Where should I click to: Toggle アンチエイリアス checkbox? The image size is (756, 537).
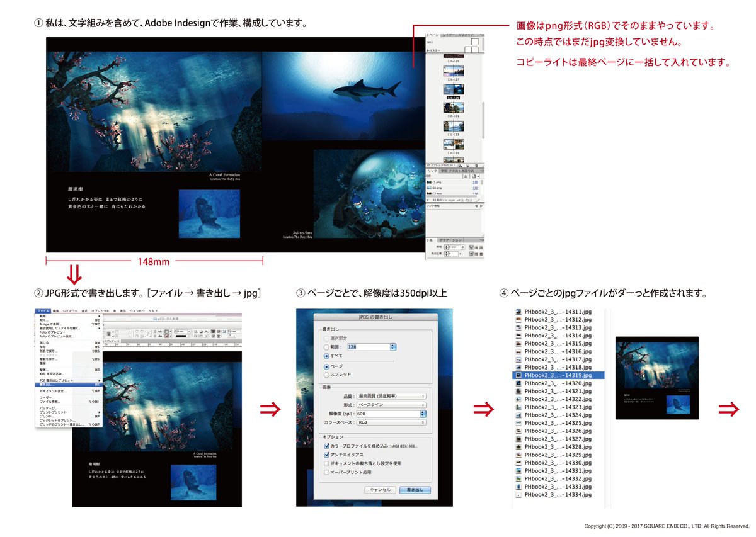point(326,454)
